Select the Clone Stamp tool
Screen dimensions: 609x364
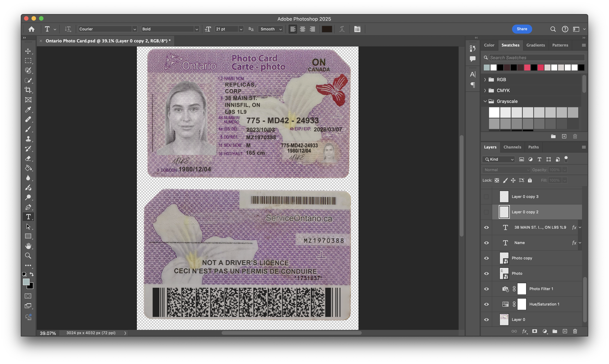(x=28, y=139)
